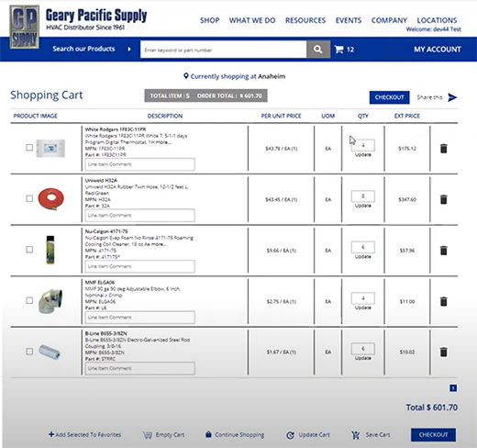Click MMF ELGA06 Line Item Comment field
477x448 pixels.
(140, 318)
